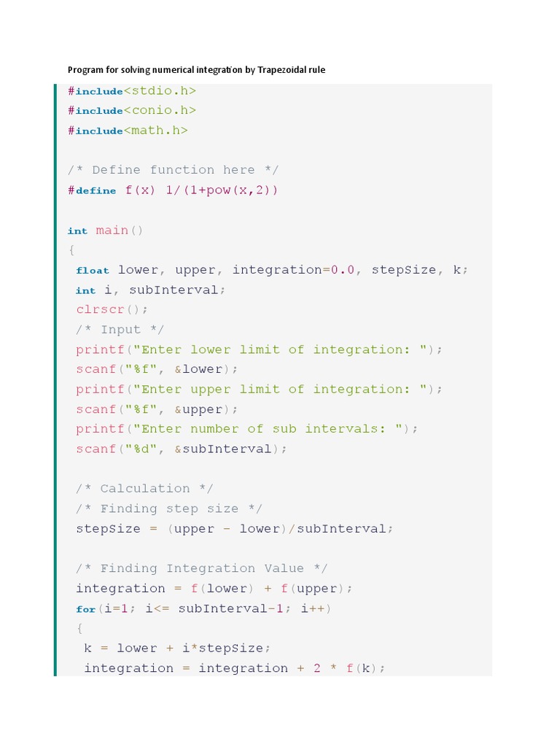
Task: Click the float variable declaration line
Action: click(272, 270)
